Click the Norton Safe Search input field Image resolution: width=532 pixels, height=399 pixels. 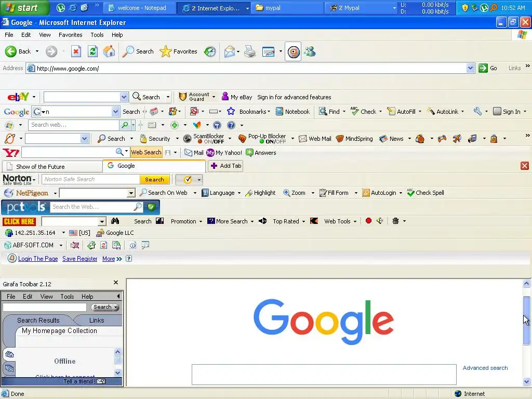(91, 179)
